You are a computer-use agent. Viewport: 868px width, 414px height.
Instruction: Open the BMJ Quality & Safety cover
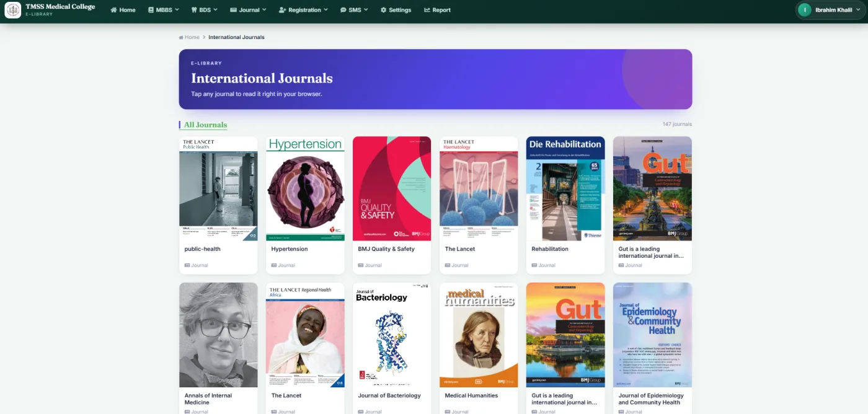coord(392,188)
